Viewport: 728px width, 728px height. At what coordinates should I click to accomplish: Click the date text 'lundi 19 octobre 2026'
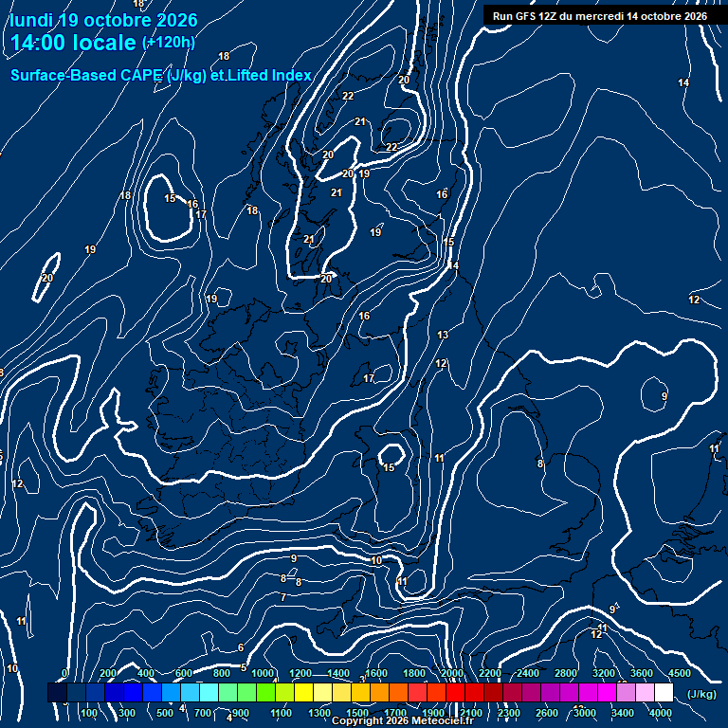[x=103, y=20]
